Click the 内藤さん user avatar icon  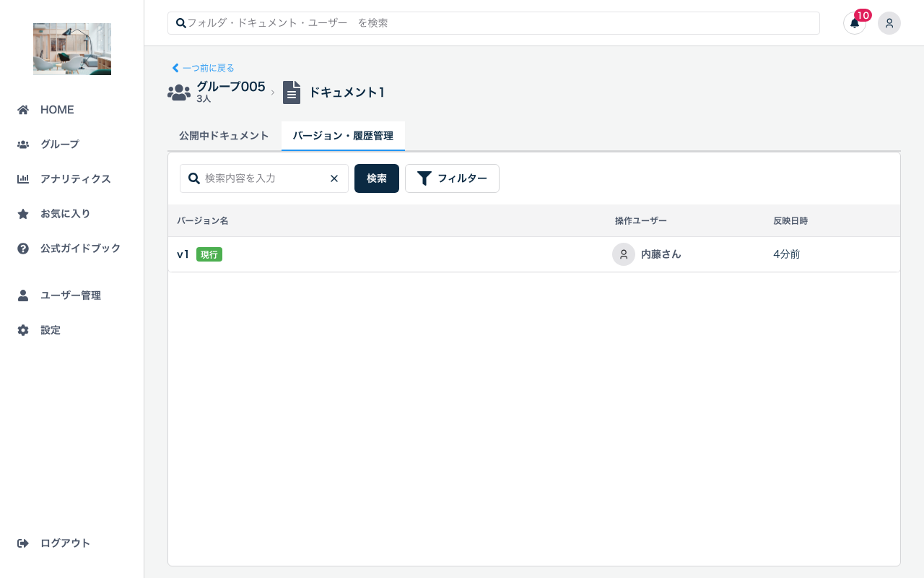[x=624, y=254]
